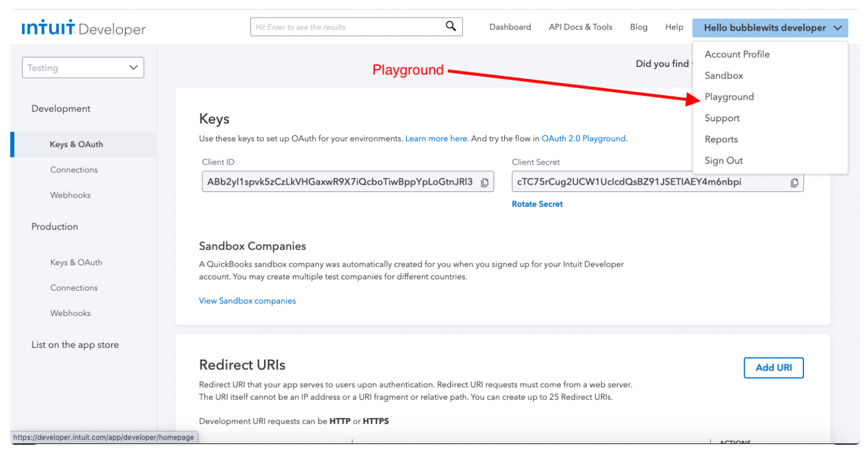This screenshot has height=452, width=868.
Task: Click the Production section heading
Action: point(54,227)
